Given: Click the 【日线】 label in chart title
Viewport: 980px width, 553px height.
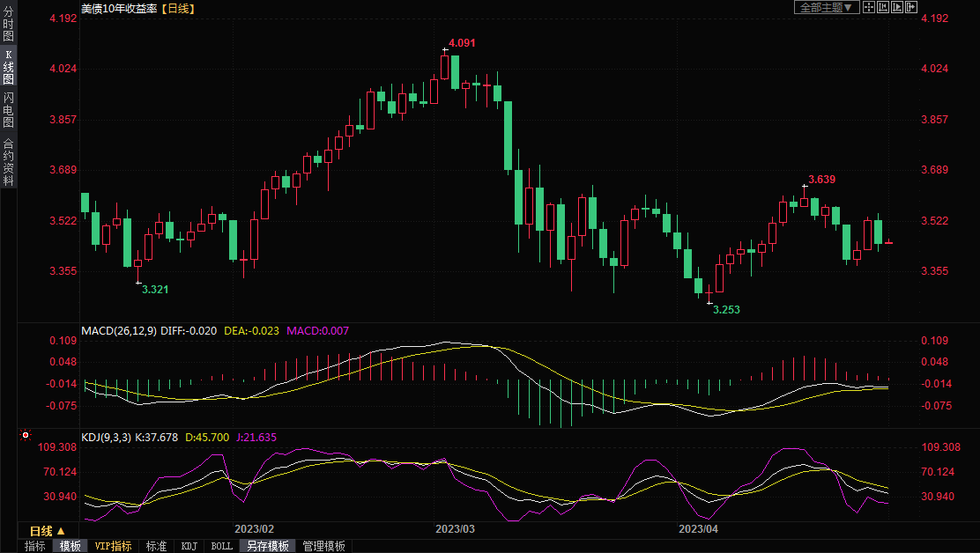Looking at the screenshot, I should coord(178,9).
